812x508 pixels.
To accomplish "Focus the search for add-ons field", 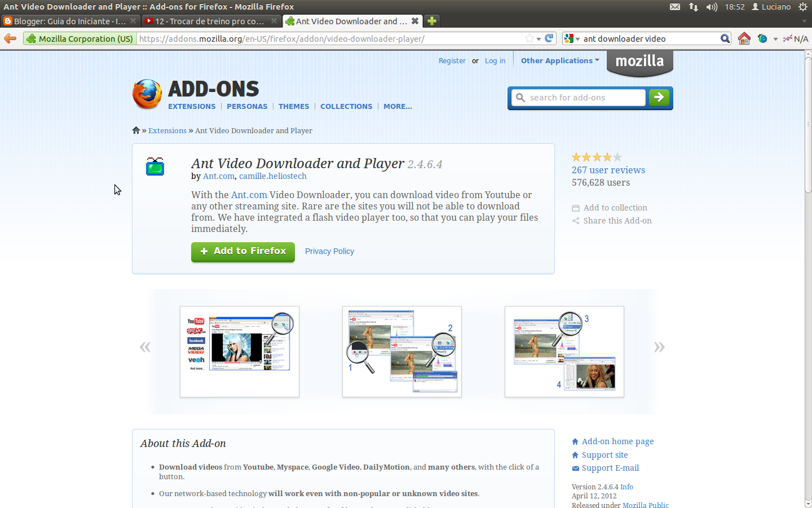I will 579,98.
